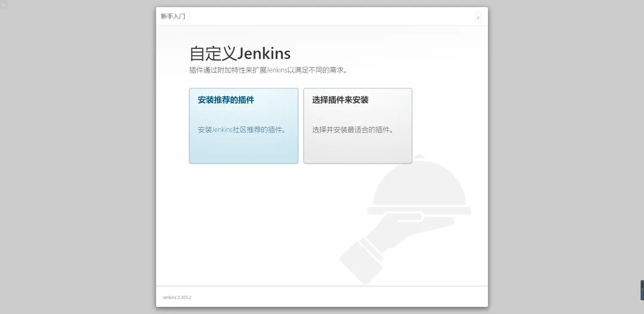
Task: Click the dialog footer area
Action: coord(321,297)
